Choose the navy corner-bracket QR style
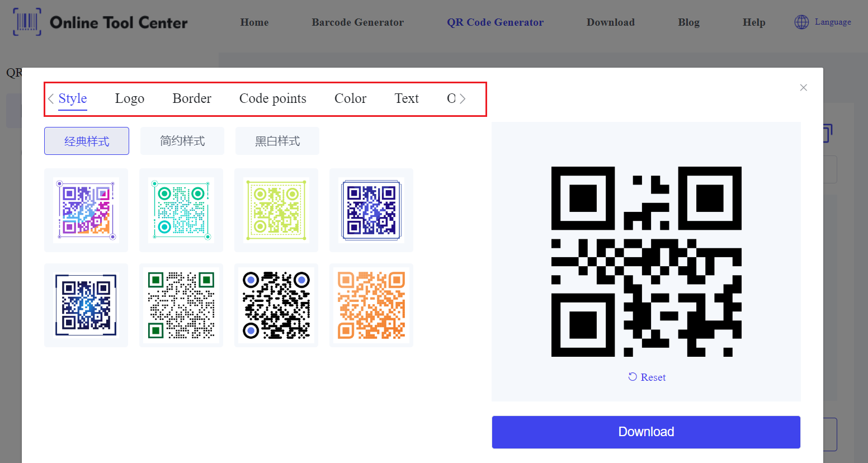 [86, 305]
